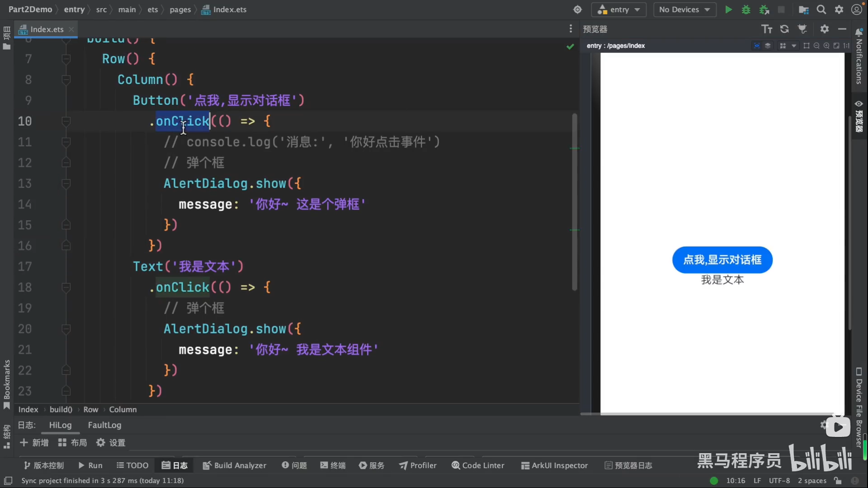This screenshot has width=868, height=488.
Task: Click the 新增 add log button
Action: (x=34, y=443)
